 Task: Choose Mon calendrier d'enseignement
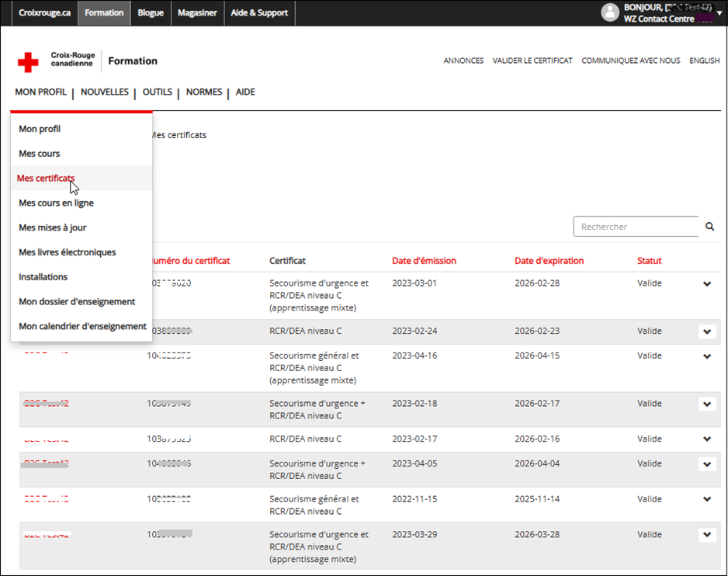tap(81, 326)
